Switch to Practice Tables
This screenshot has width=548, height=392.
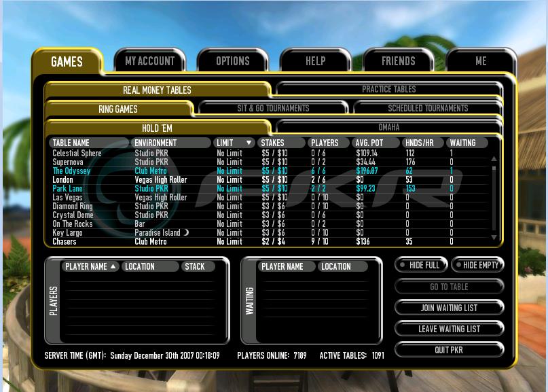388,89
